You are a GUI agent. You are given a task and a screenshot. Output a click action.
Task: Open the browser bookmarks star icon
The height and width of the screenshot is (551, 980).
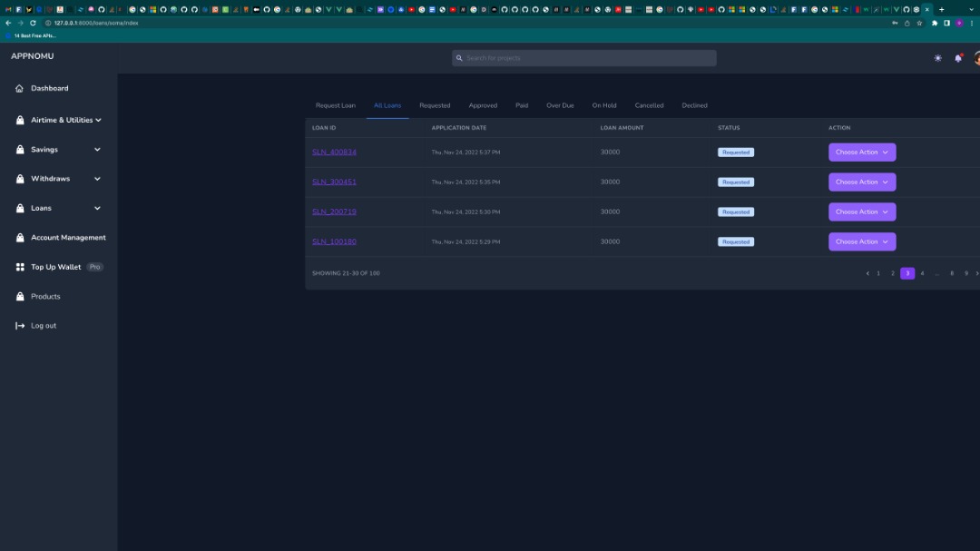coord(918,21)
